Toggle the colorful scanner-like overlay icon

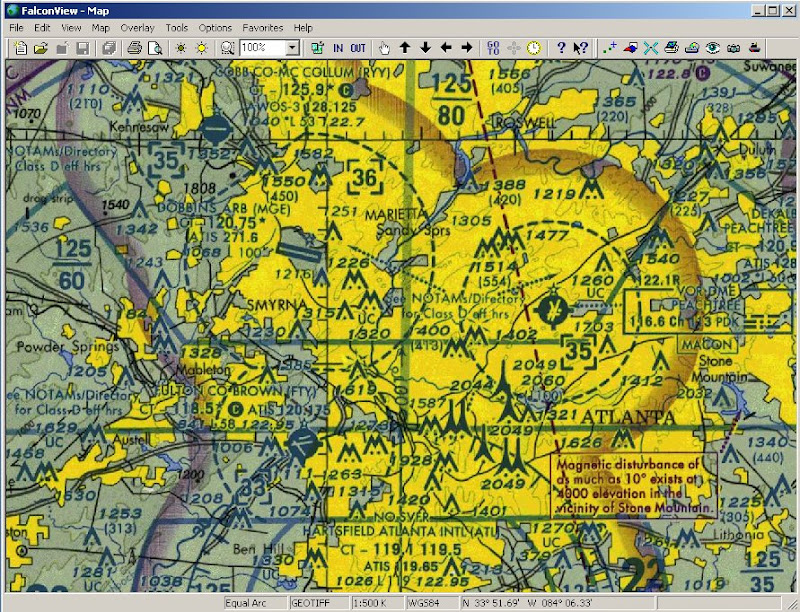point(692,48)
